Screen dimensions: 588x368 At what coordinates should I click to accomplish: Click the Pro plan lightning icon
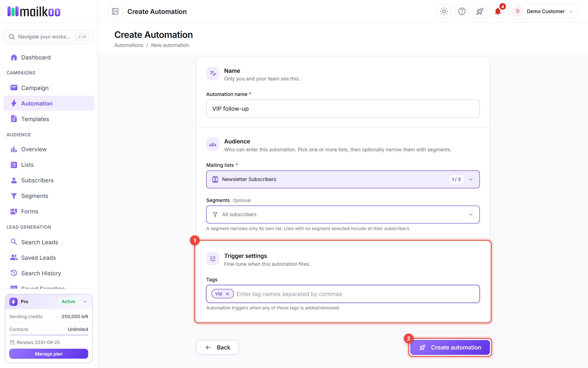click(13, 302)
